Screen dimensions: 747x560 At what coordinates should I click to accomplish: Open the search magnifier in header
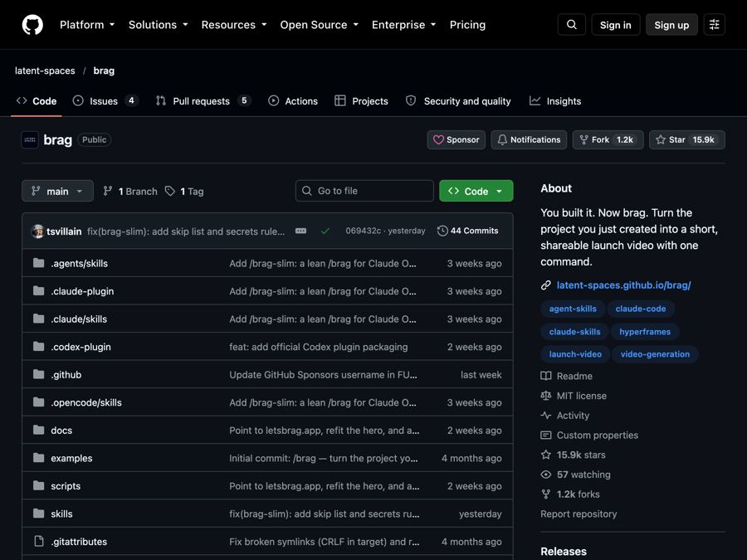(x=572, y=25)
